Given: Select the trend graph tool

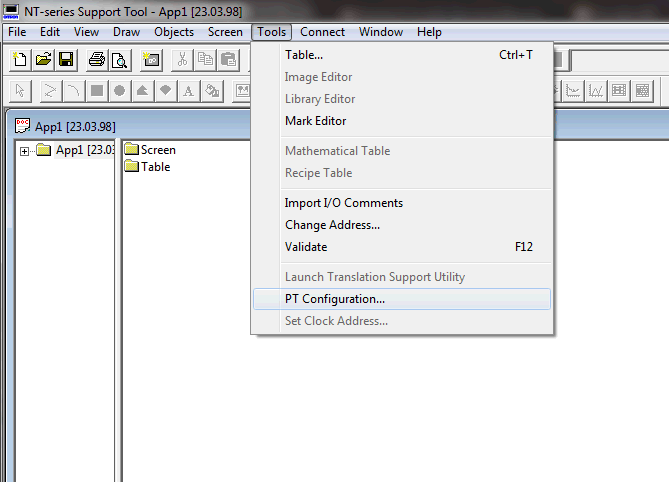Looking at the screenshot, I should (x=573, y=91).
